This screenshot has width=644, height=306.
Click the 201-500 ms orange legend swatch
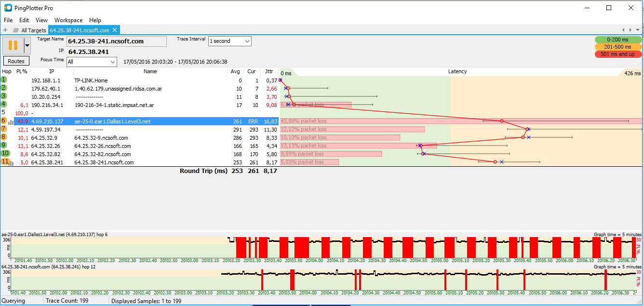click(618, 47)
